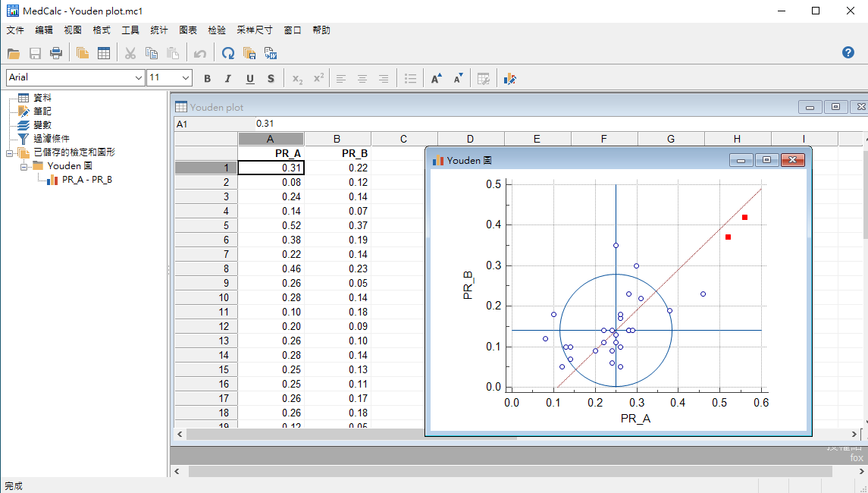Image resolution: width=868 pixels, height=493 pixels.
Task: Click the graph formatting icon in toolbar
Action: [510, 78]
